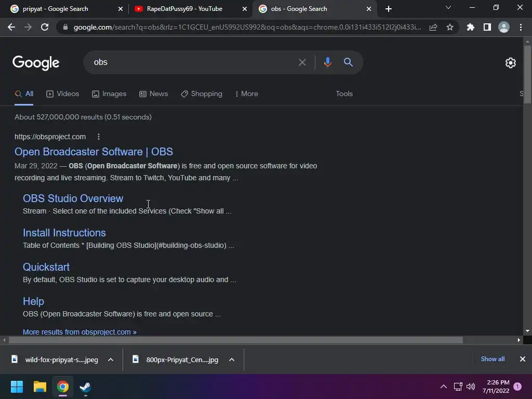
Task: Select the News results tab
Action: (x=154, y=94)
